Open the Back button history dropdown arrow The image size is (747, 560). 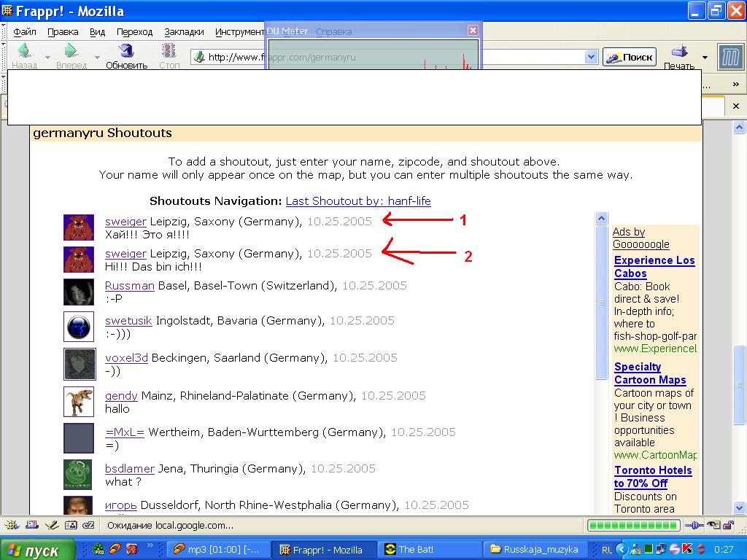pos(47,57)
